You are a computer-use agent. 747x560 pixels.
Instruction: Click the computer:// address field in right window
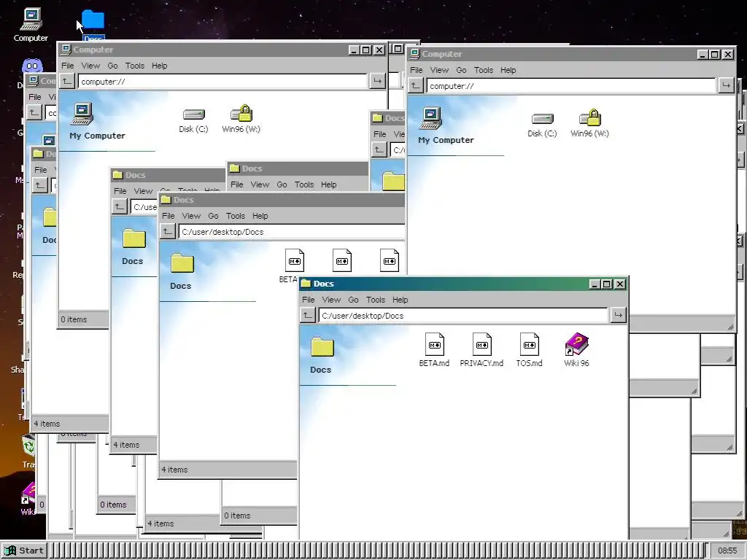[x=571, y=86]
